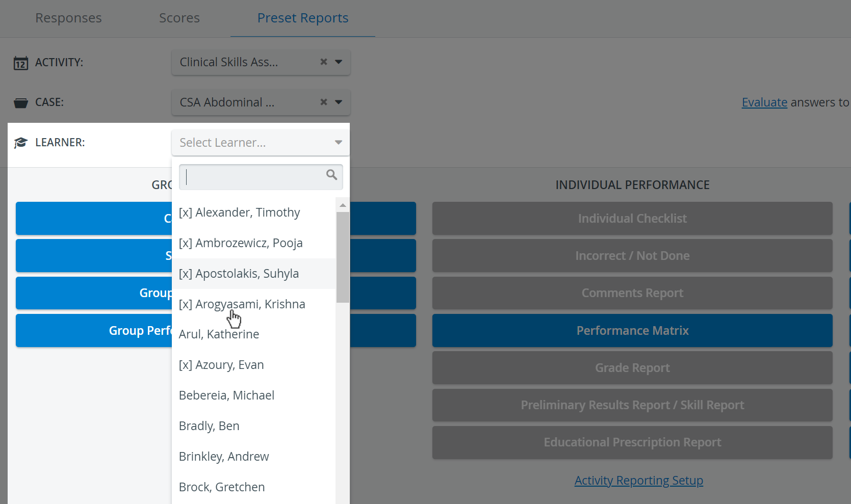851x504 pixels.
Task: Click the calendar icon beside ACTIVITY
Action: (20, 63)
